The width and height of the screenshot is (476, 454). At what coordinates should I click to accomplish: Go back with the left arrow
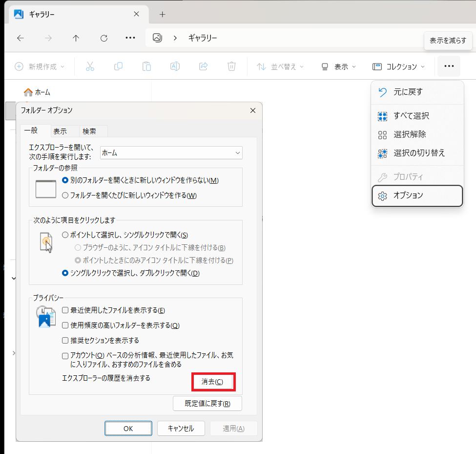[x=21, y=38]
